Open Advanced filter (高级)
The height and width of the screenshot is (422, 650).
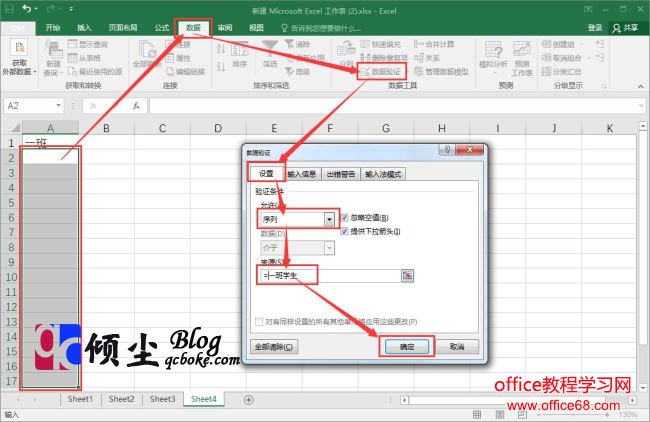coord(298,72)
